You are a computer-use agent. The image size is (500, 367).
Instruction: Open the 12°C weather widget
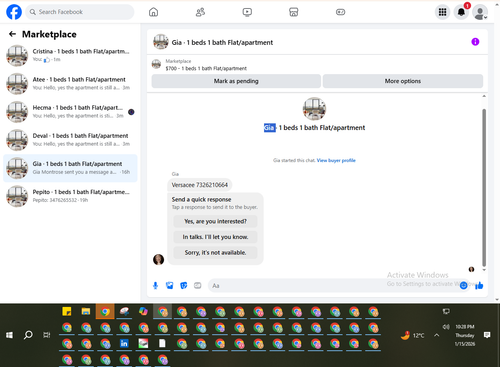[413, 335]
